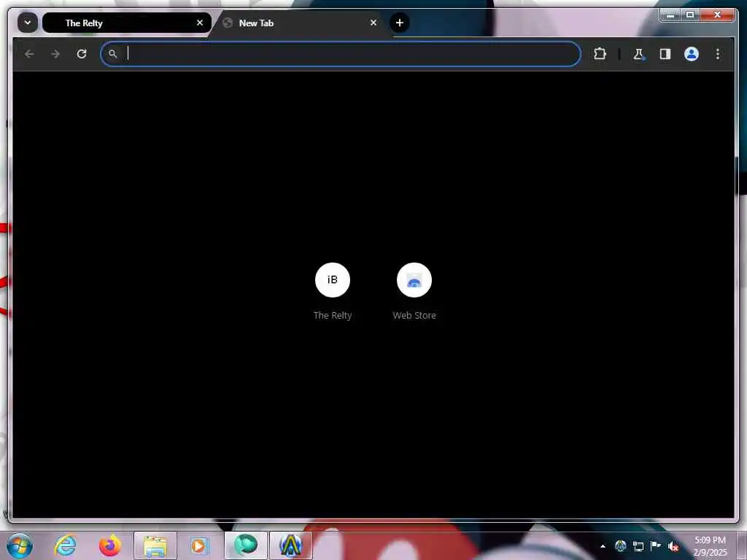Open the profile avatar menu

[692, 54]
